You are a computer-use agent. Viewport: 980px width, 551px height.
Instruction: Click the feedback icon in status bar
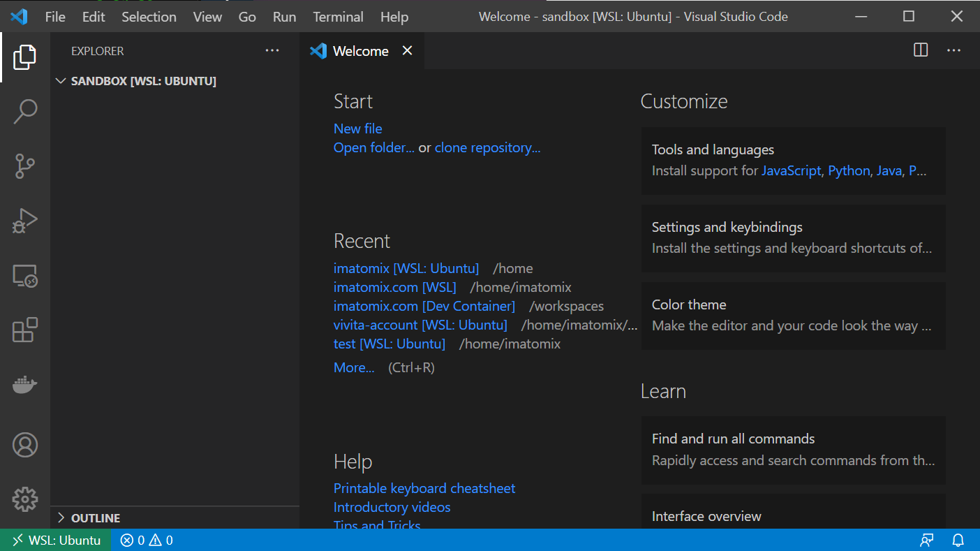[x=927, y=540]
